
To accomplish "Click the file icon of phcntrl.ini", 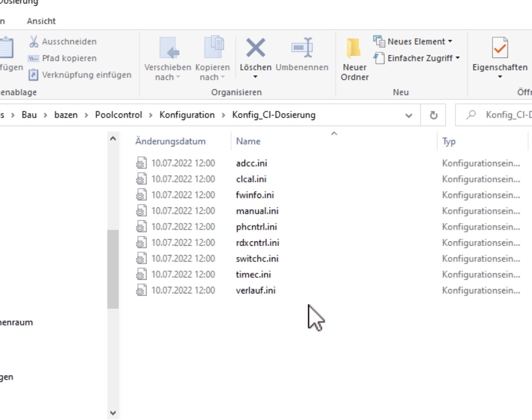I will tap(141, 227).
